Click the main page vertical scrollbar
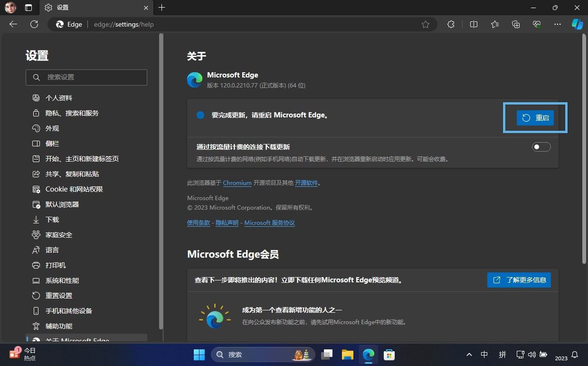This screenshot has width=588, height=366. (x=584, y=148)
